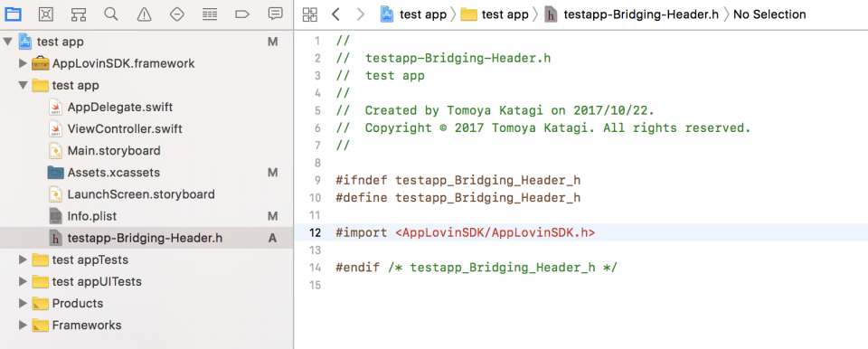Open the related items grid menu
Image resolution: width=868 pixels, height=349 pixels.
click(310, 15)
